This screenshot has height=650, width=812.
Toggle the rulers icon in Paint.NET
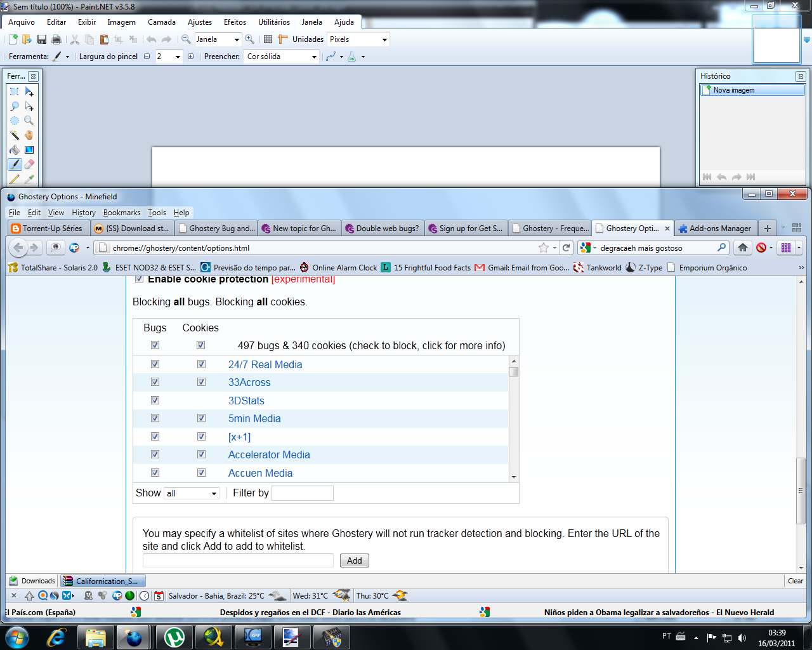click(x=283, y=39)
